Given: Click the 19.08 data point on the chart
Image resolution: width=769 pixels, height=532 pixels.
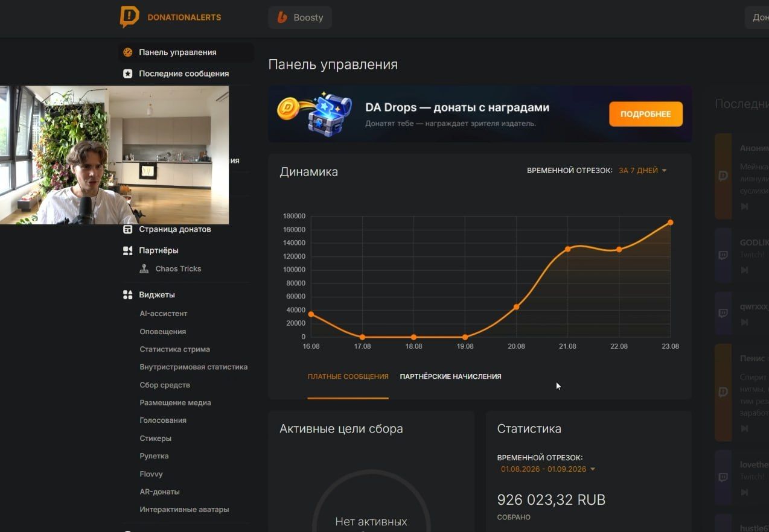Looking at the screenshot, I should tap(465, 337).
